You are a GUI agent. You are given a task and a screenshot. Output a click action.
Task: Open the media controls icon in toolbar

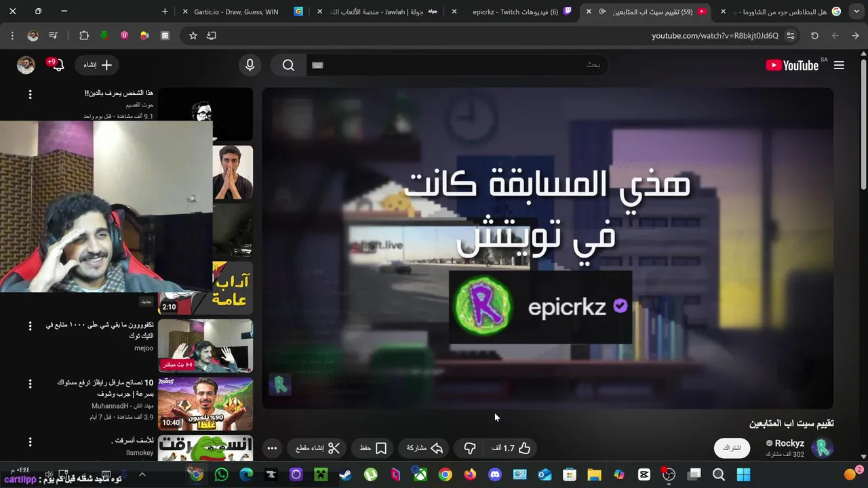coord(54,36)
